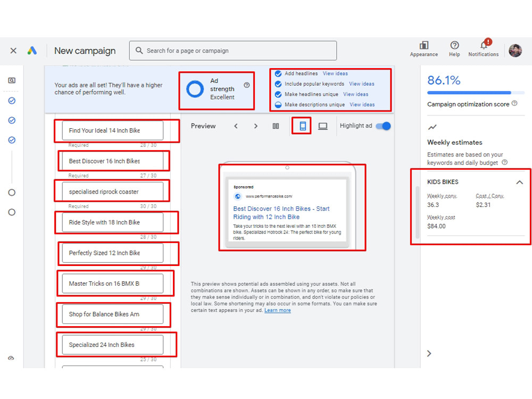Click the Add headlines checkmark
The width and height of the screenshot is (532, 399).
[278, 73]
